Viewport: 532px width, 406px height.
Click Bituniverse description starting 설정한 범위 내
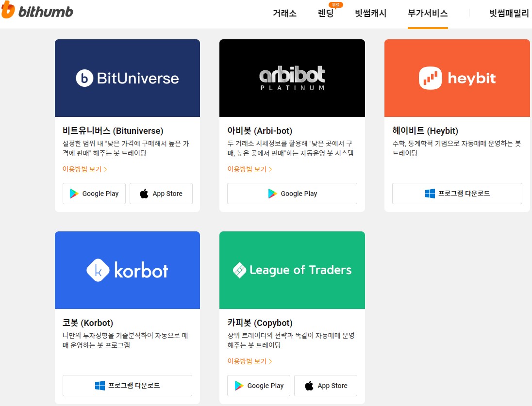click(x=126, y=148)
